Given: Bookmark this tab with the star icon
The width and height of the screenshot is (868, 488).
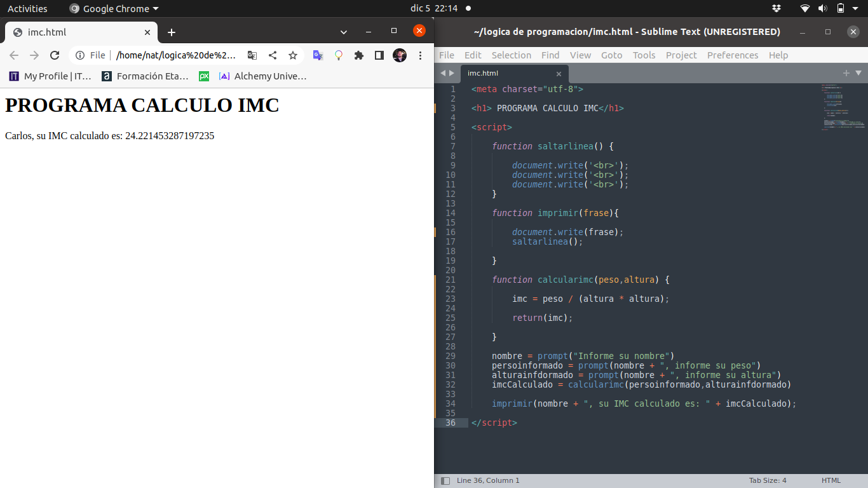Looking at the screenshot, I should click(293, 55).
